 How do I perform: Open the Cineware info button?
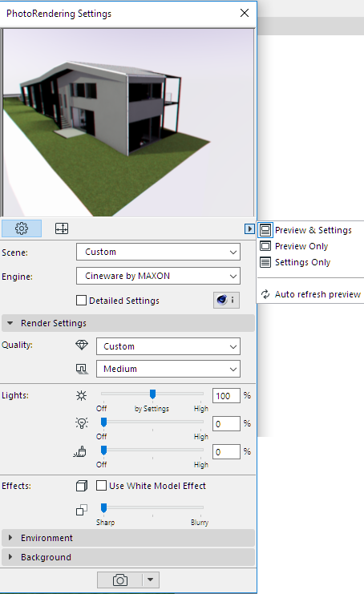tap(226, 300)
